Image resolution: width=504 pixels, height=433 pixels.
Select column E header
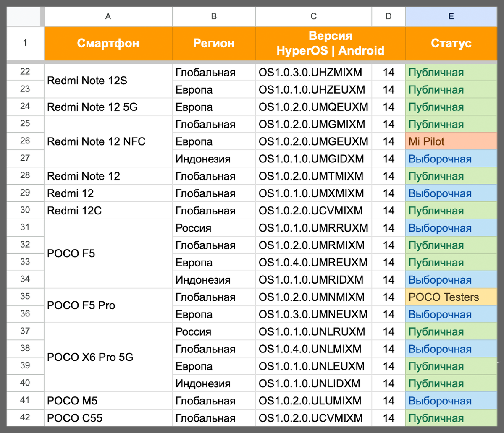[x=451, y=16]
